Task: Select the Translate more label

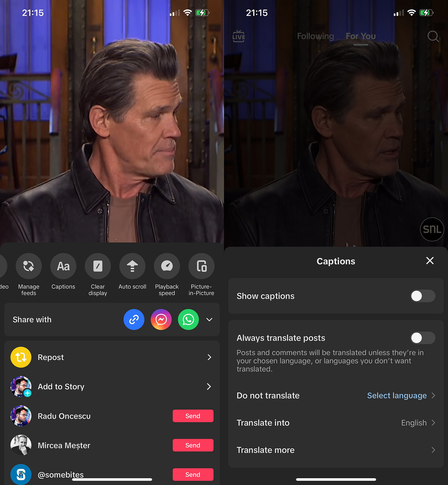Action: [266, 450]
